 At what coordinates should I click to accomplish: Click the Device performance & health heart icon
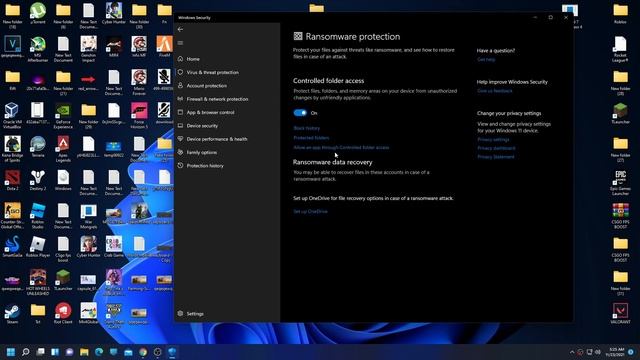[180, 139]
